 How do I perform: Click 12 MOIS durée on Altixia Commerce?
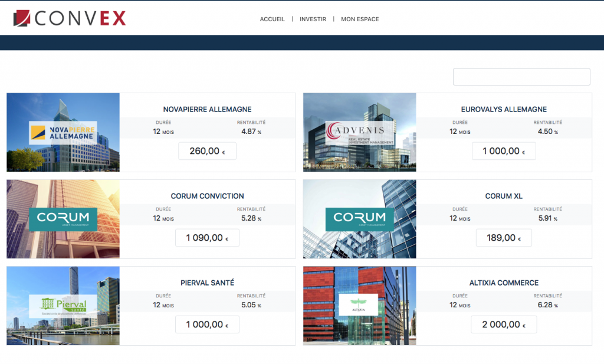pos(460,304)
